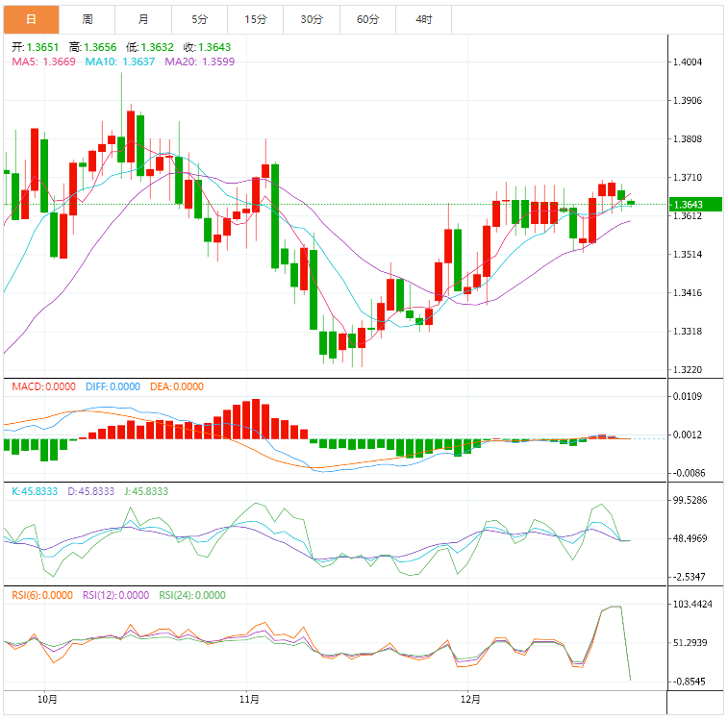Select the 15分 timeframe tab
The height and width of the screenshot is (720, 728).
click(x=255, y=19)
